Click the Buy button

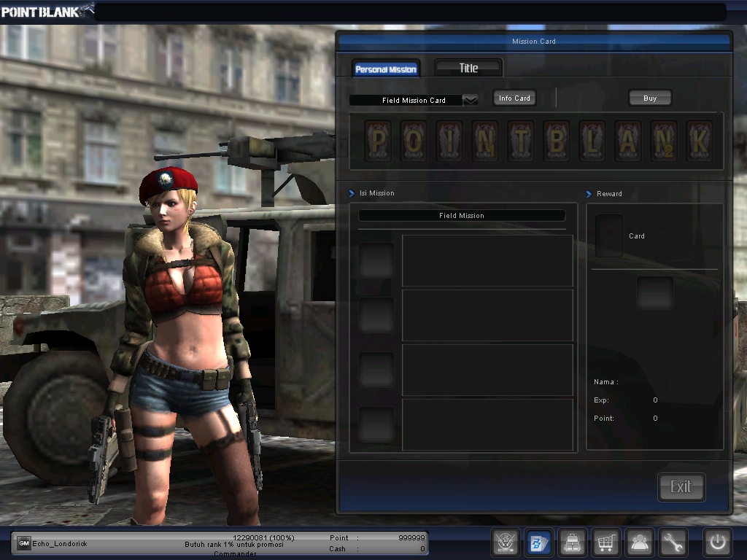(650, 98)
